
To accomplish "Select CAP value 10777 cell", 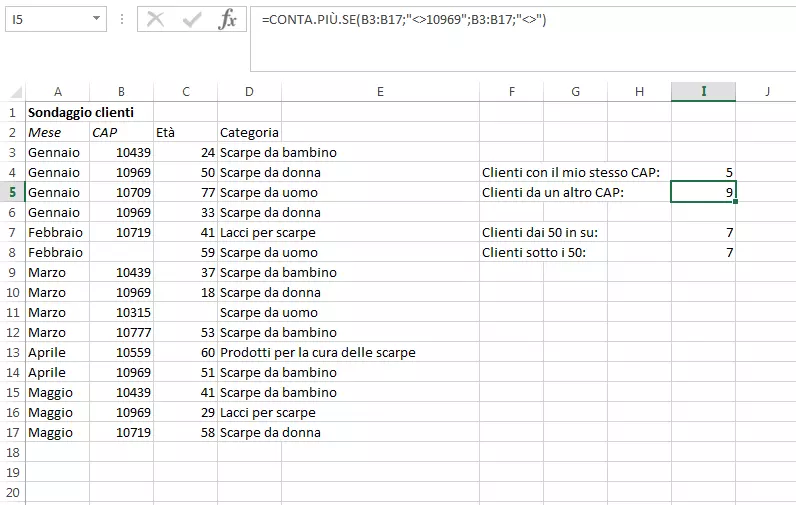I will 121,332.
